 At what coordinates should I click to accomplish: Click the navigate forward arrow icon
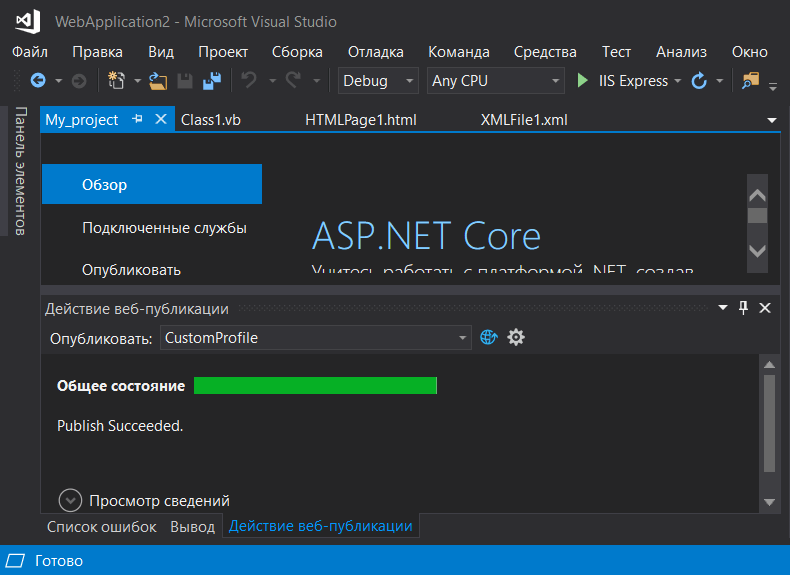[x=79, y=81]
